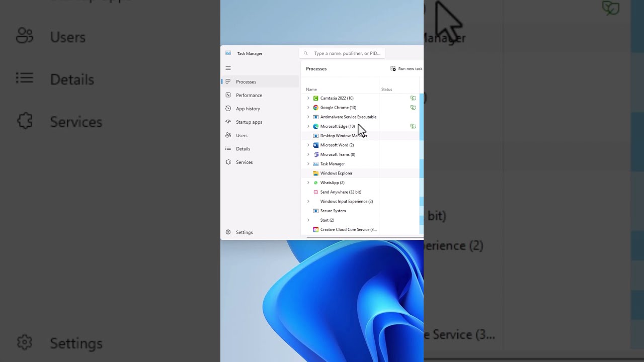
Task: Switch to the Details page
Action: 260,149
